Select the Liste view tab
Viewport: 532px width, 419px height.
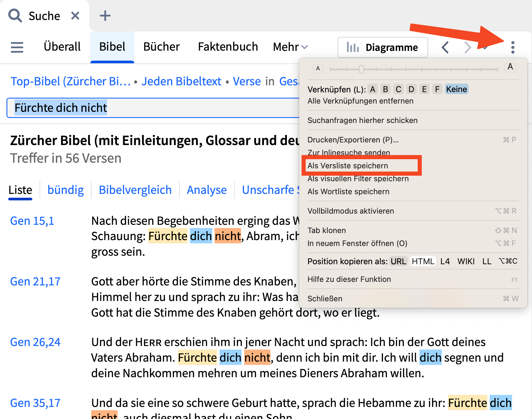tap(20, 190)
